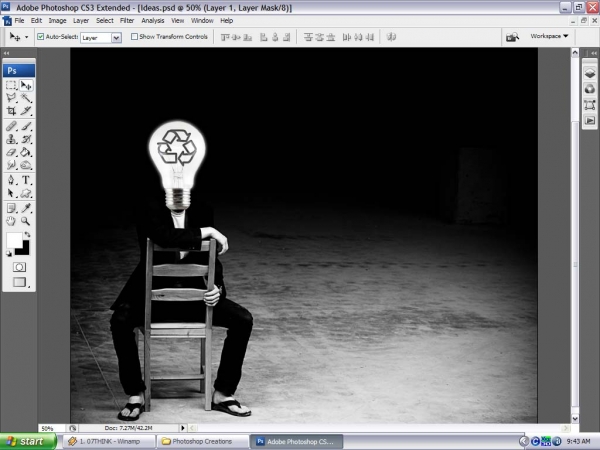Image resolution: width=600 pixels, height=450 pixels.
Task: Open the Go to Bridge icon
Action: tap(512, 37)
